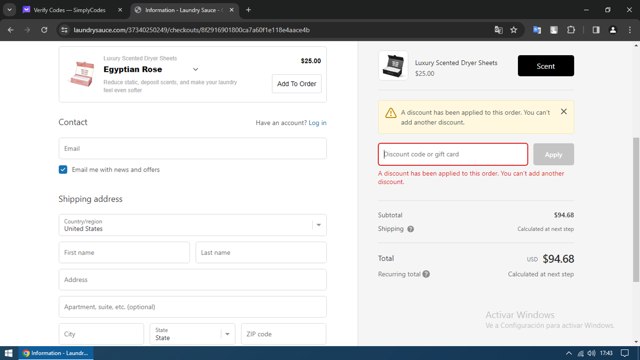640x360 pixels.
Task: Click the Dryer Sheets thumbnail in order summary
Action: pos(393,65)
